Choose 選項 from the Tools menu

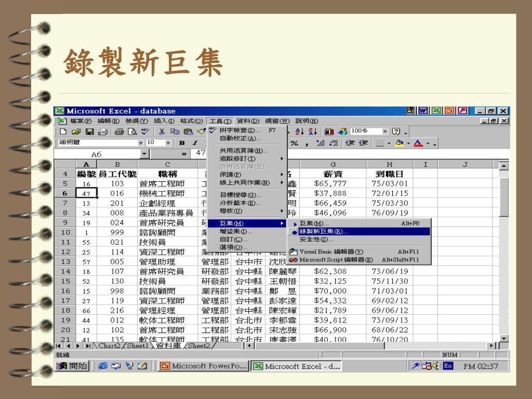(247, 247)
